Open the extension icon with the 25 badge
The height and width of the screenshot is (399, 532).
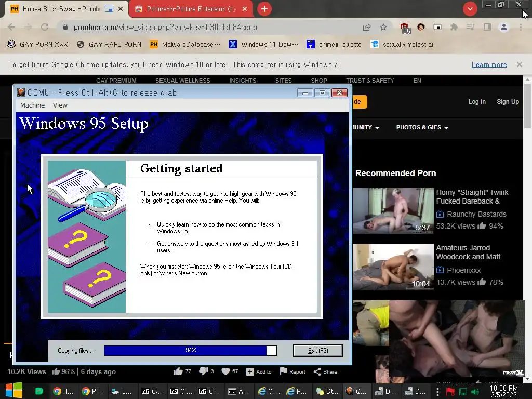405,28
